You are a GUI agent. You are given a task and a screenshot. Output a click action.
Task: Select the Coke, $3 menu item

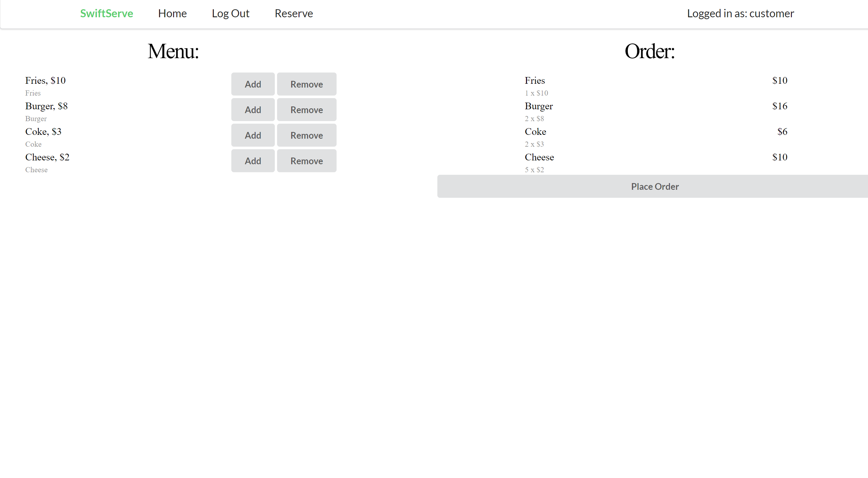click(43, 132)
